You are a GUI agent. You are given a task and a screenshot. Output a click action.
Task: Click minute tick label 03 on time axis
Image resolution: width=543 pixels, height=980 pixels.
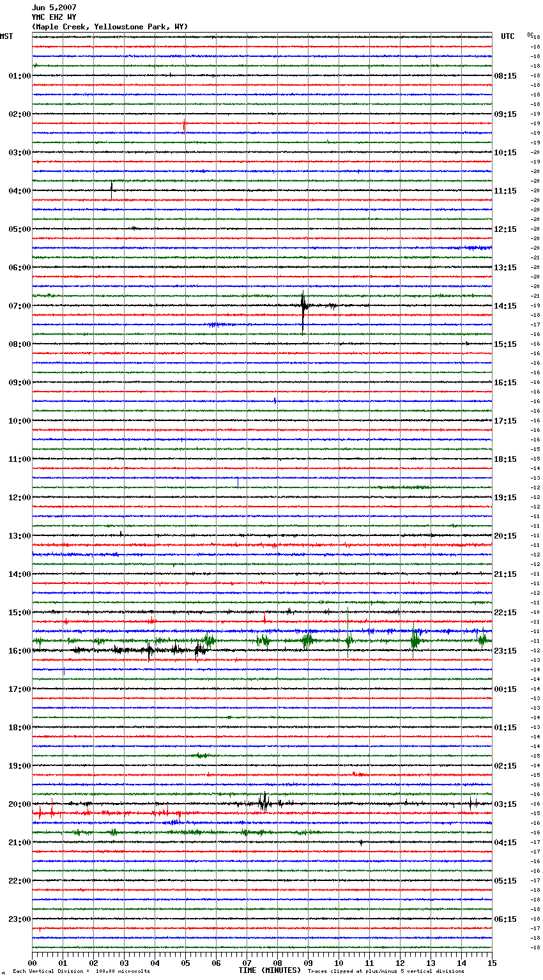coord(124,963)
